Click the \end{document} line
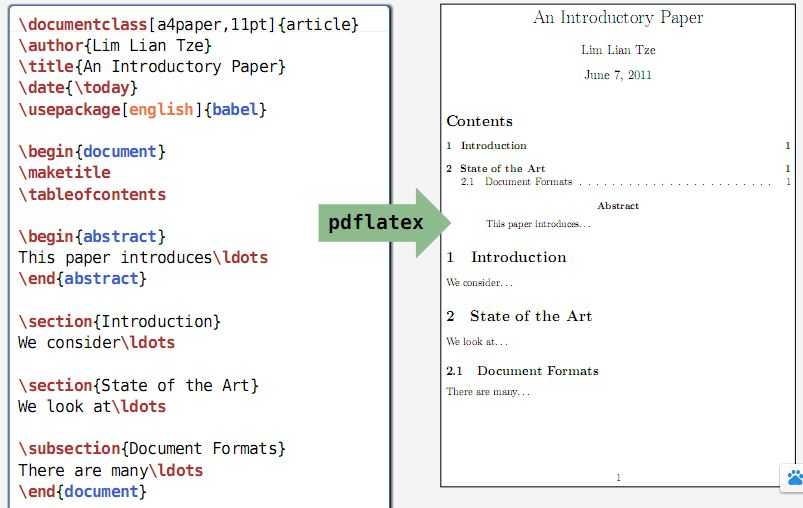Screen dimensions: 803x508 (x=82, y=492)
